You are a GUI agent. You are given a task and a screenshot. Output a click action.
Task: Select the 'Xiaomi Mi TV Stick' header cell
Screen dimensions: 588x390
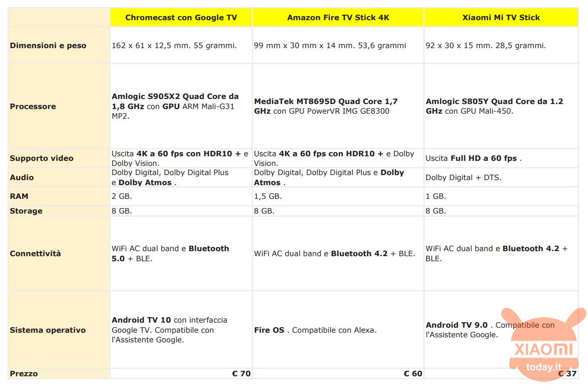(501, 17)
